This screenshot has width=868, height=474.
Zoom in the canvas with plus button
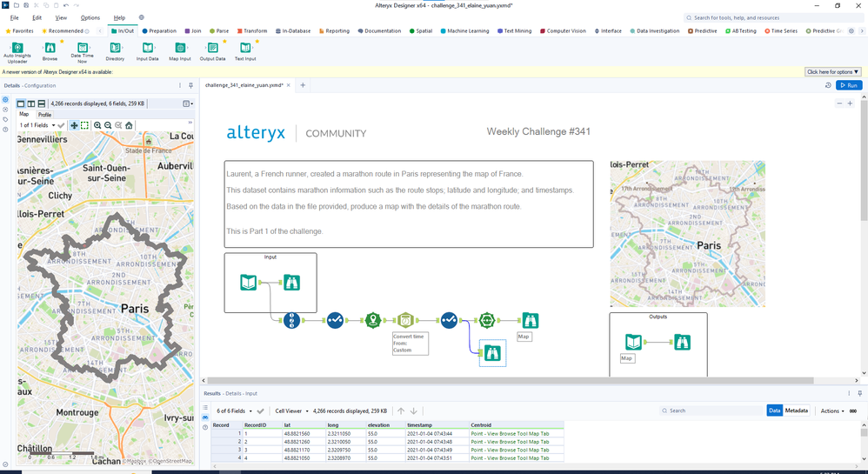coord(851,103)
